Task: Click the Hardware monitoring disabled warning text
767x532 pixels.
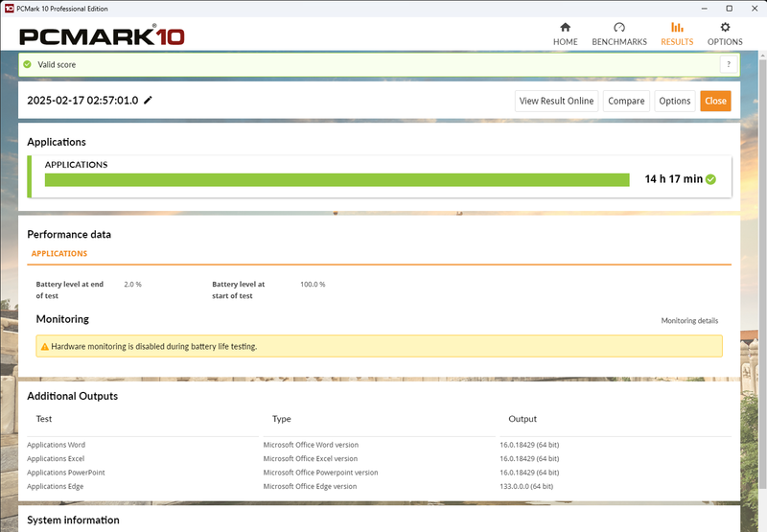Action: [x=154, y=347]
